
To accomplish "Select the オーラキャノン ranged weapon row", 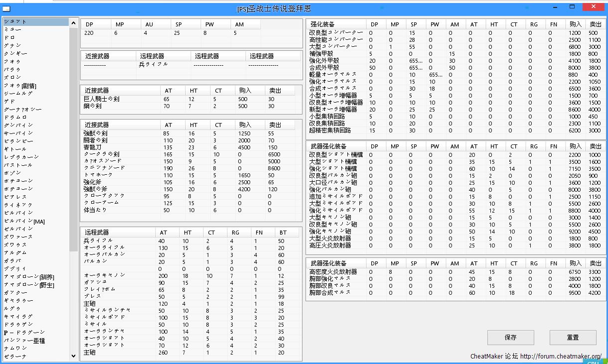I will pyautogui.click(x=104, y=275).
